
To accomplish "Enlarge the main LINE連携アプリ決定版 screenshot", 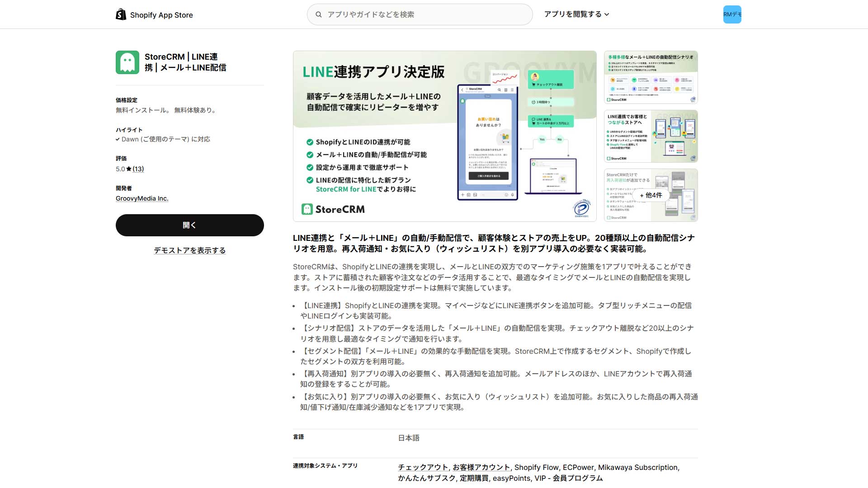I will (x=444, y=136).
